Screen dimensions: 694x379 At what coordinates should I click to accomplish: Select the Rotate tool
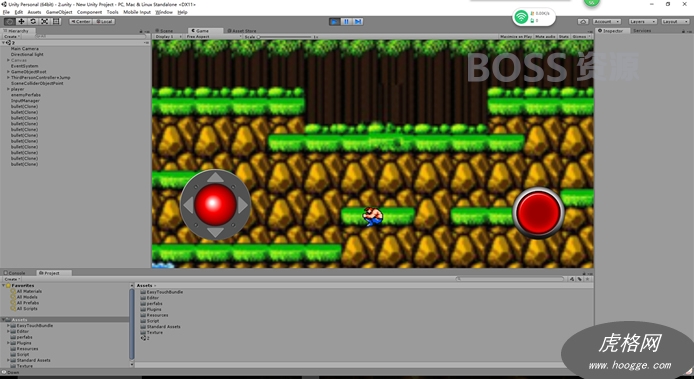pyautogui.click(x=33, y=21)
